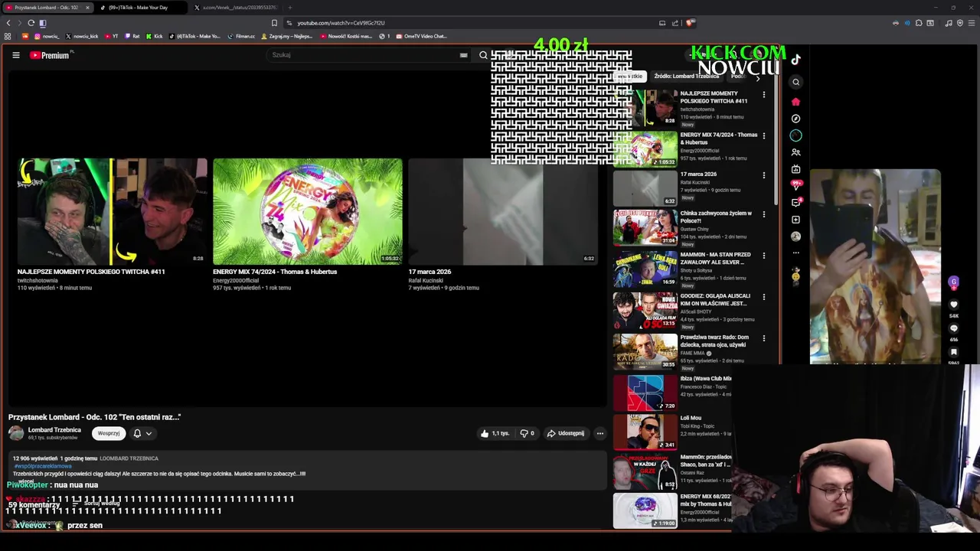Toggle notification bell for Lombard Trzebnica
This screenshot has height=551, width=980.
(x=137, y=433)
